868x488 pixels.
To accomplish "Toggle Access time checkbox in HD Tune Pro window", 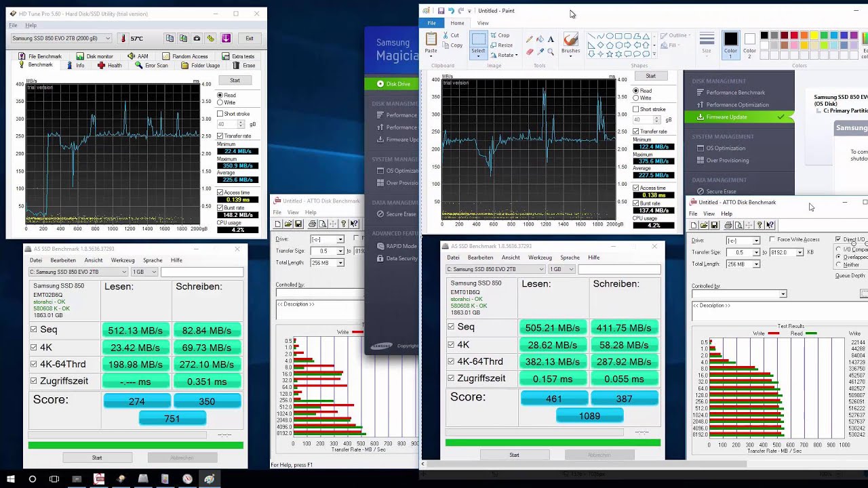I will point(220,192).
